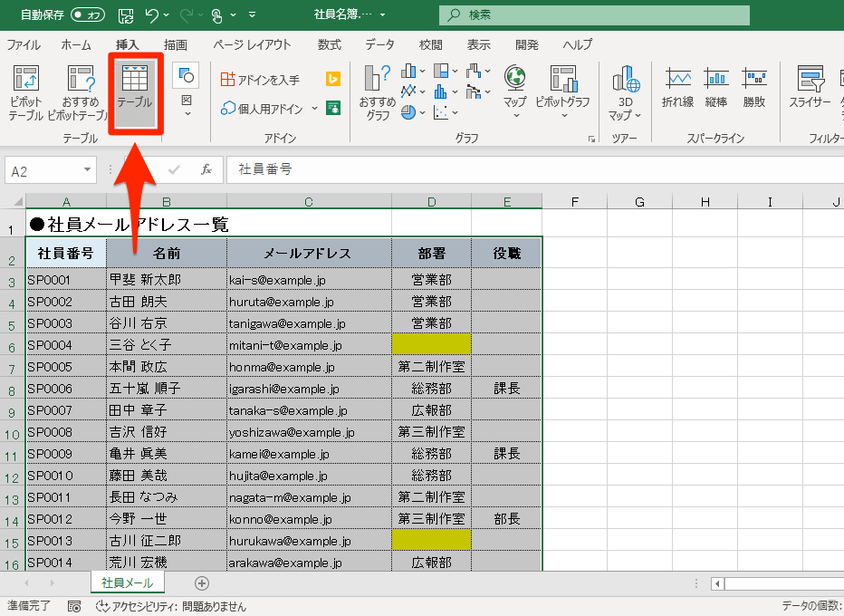Image resolution: width=844 pixels, height=616 pixels.
Task: Insert a combo chart
Action: pos(474,91)
